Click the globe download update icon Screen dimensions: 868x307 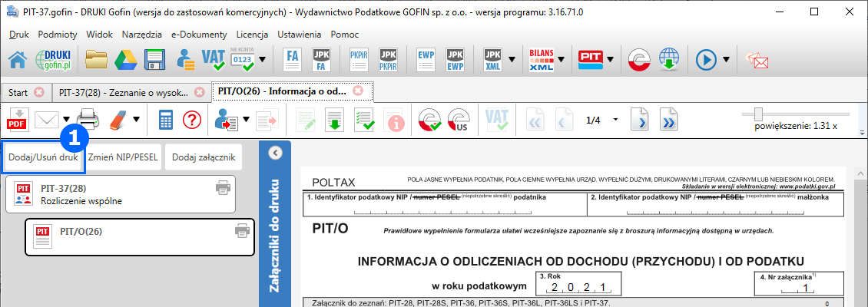(x=669, y=59)
